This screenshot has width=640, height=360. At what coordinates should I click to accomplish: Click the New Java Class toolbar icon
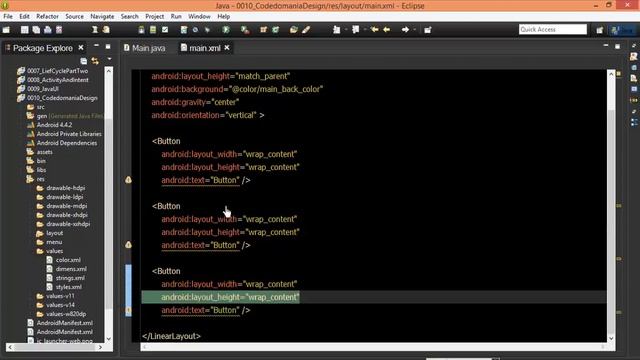276,30
